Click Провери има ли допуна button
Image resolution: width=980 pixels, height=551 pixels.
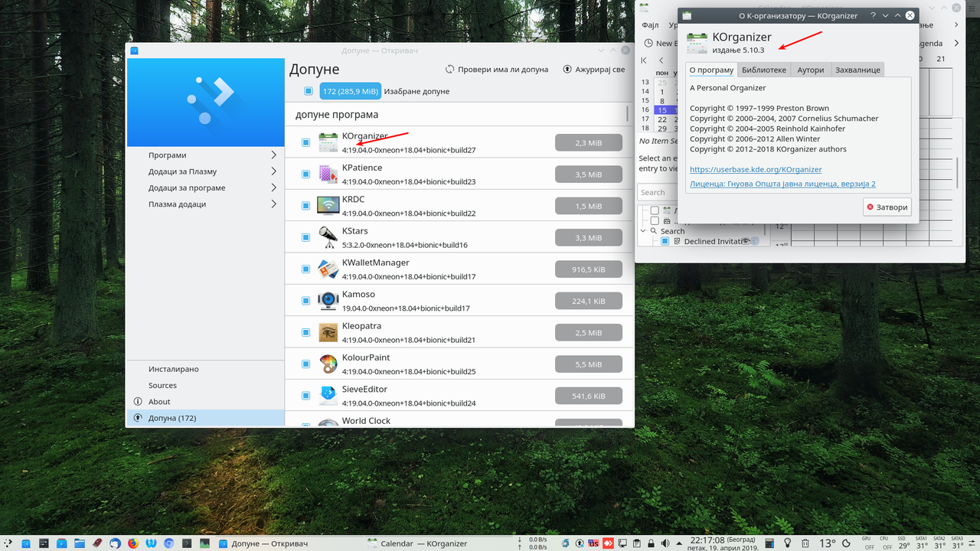(x=497, y=69)
